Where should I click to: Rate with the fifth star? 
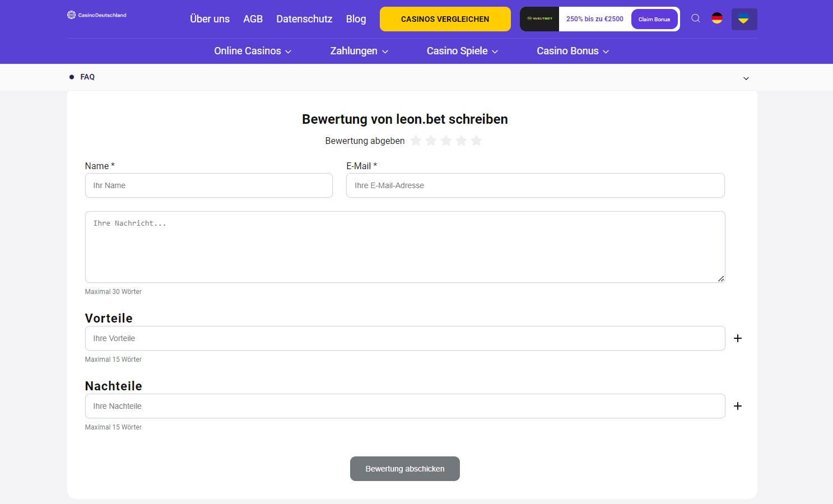(x=476, y=141)
